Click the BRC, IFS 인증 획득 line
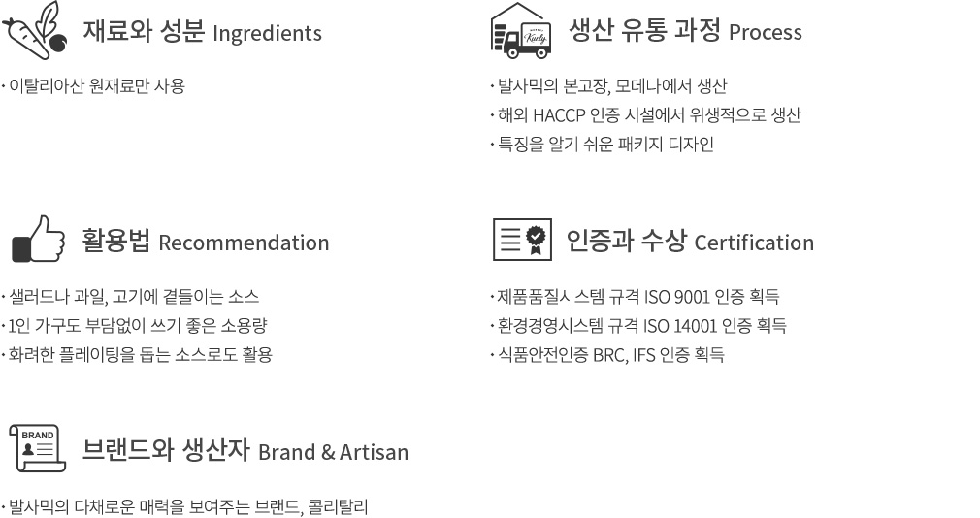 [607, 355]
